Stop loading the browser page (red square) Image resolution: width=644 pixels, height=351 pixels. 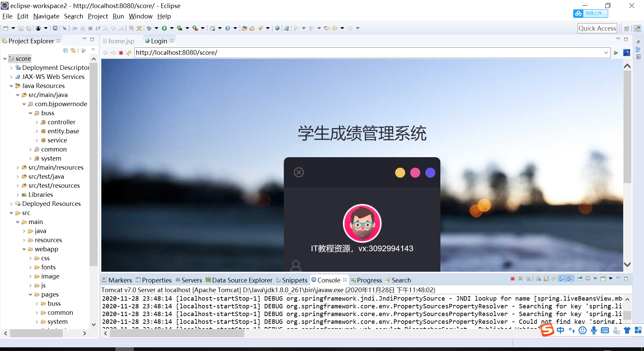tap(121, 53)
